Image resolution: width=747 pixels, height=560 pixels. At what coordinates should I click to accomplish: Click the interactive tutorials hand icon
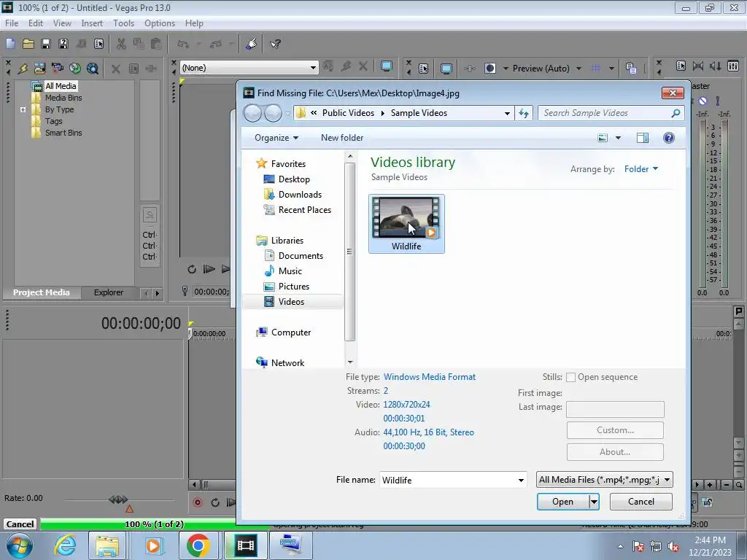pos(252,44)
